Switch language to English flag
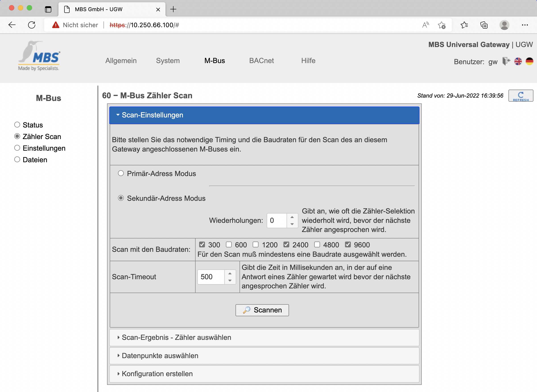The width and height of the screenshot is (537, 392). point(518,61)
